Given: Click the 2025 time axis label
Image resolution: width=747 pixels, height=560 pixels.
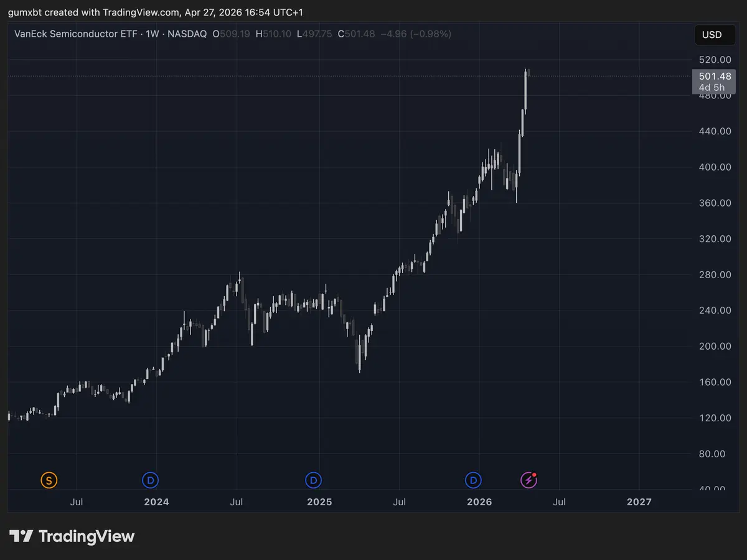Looking at the screenshot, I should pyautogui.click(x=319, y=502).
